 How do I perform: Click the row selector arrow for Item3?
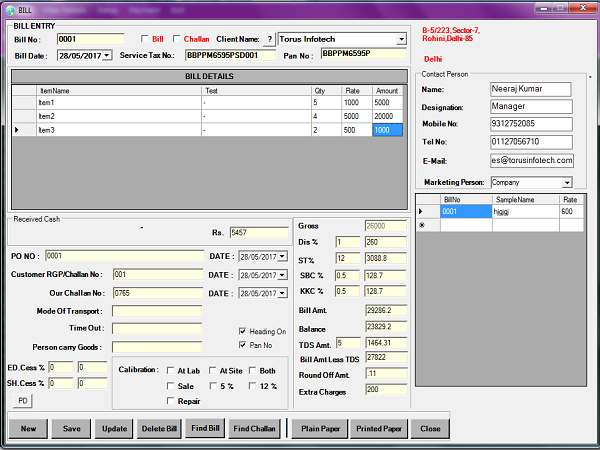point(17,130)
